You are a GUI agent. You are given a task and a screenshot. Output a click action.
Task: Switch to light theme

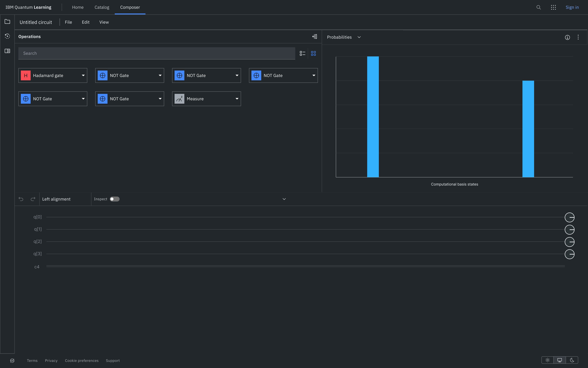point(547,360)
